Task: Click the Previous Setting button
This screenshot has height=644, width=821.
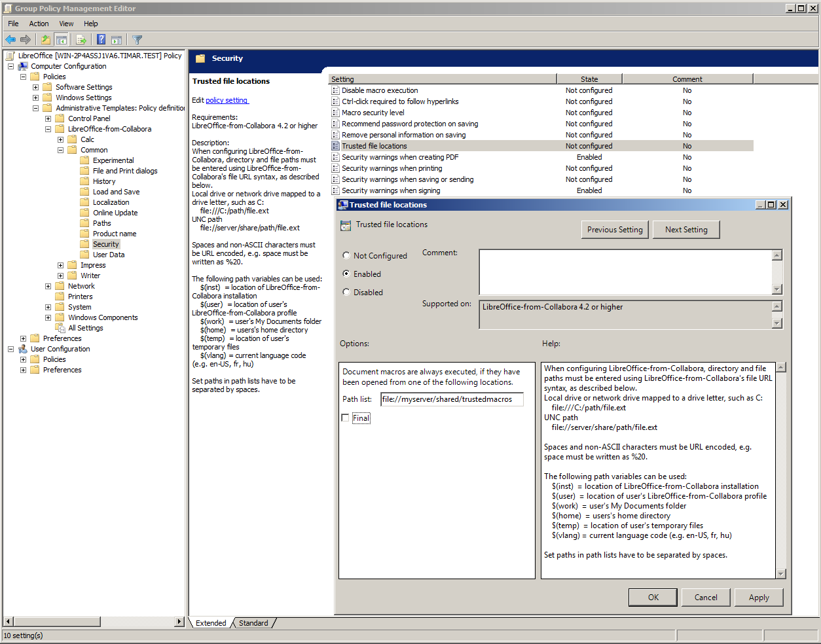Action: 615,230
